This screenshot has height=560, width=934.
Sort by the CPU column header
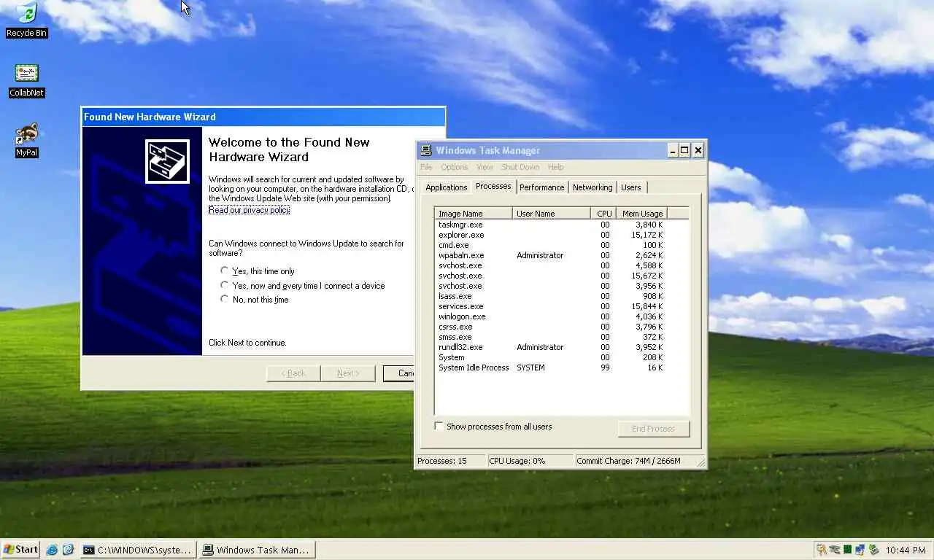click(x=602, y=214)
